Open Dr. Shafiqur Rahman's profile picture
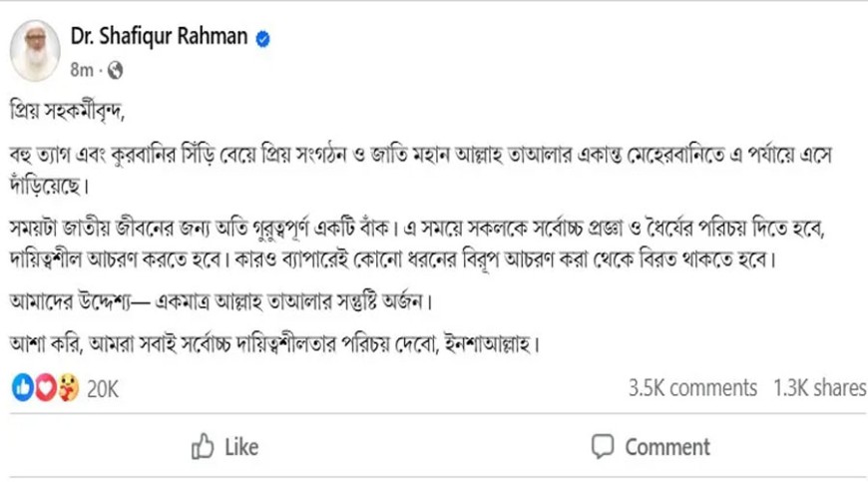 pyautogui.click(x=35, y=50)
